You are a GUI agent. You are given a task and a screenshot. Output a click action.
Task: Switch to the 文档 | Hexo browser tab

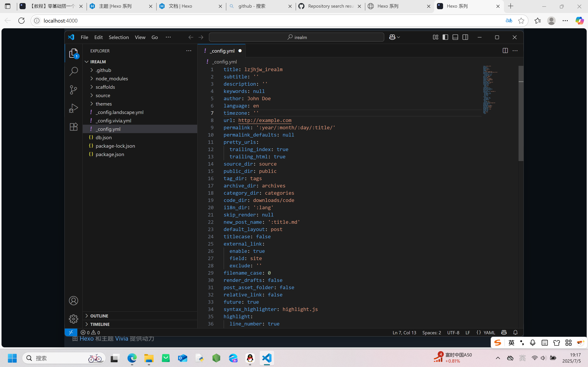pyautogui.click(x=180, y=6)
